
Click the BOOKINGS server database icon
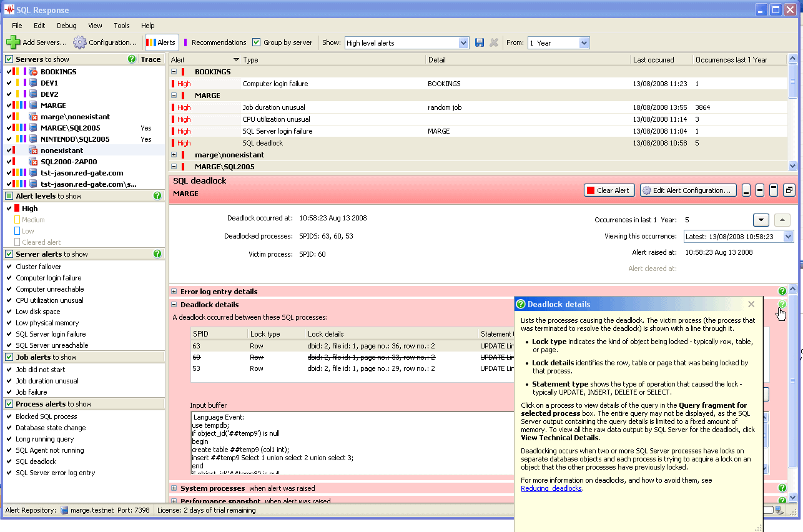pos(33,72)
